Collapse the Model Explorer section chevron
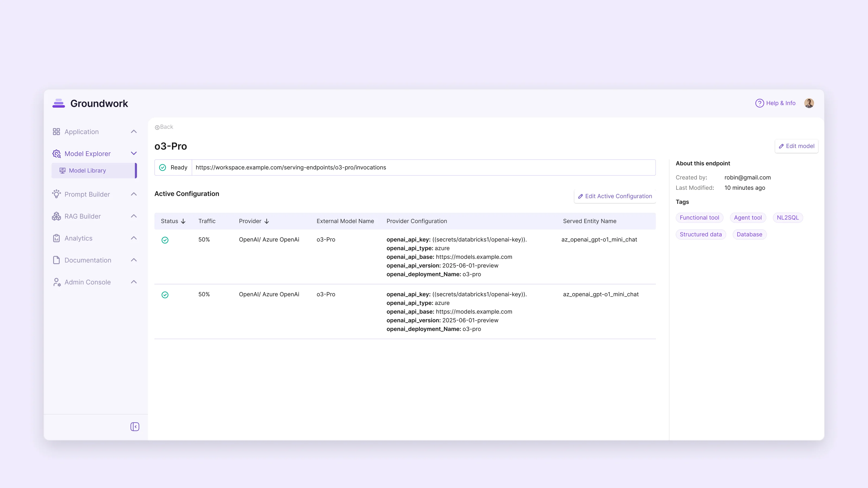The height and width of the screenshot is (488, 868). 134,153
